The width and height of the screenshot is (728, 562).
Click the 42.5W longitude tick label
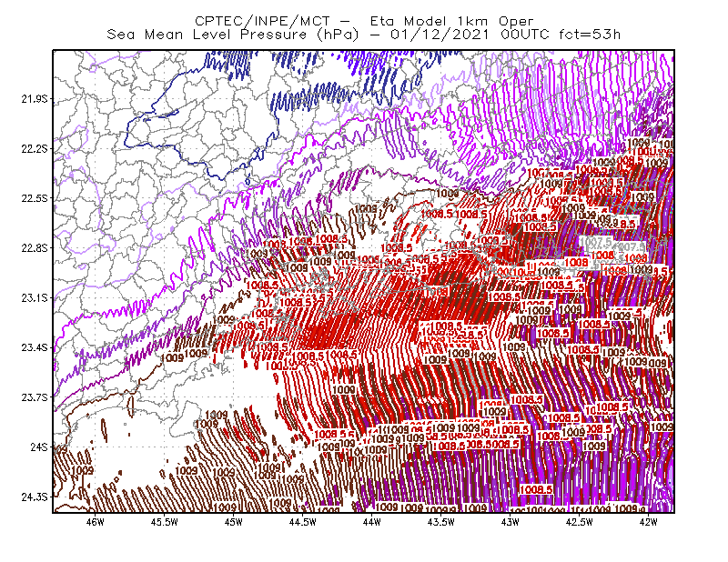point(580,522)
